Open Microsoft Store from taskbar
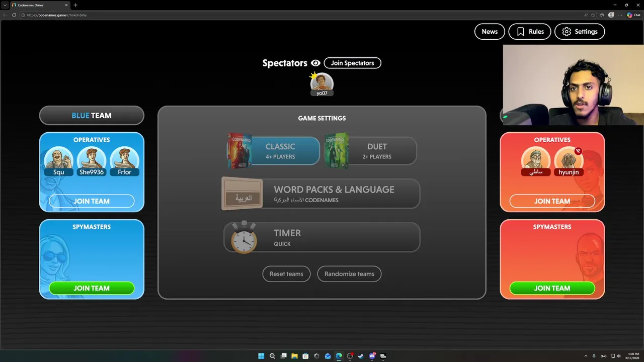Viewport: 644px width, 362px height. (305, 356)
